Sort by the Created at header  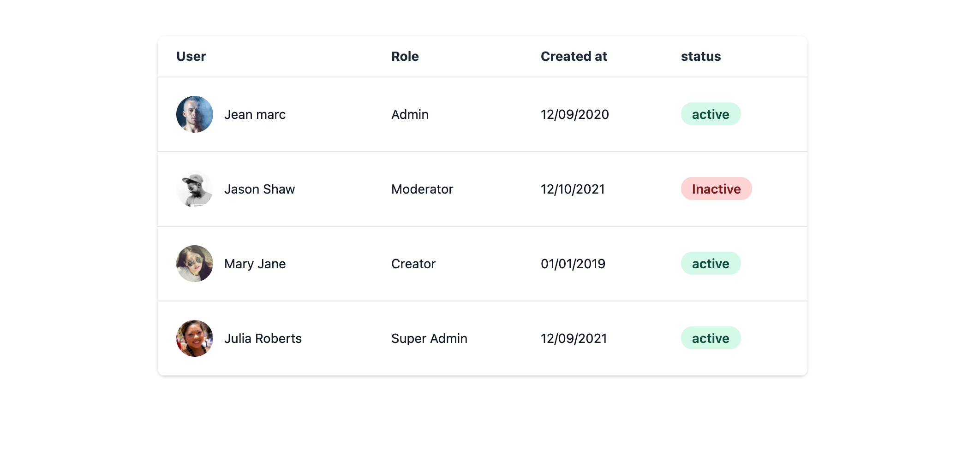[x=574, y=56]
